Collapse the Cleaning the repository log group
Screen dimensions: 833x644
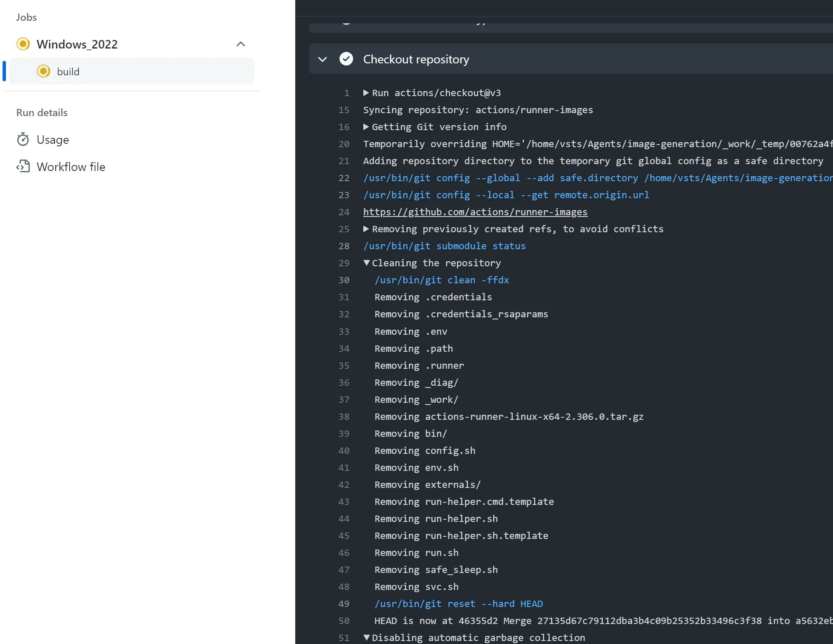(366, 263)
